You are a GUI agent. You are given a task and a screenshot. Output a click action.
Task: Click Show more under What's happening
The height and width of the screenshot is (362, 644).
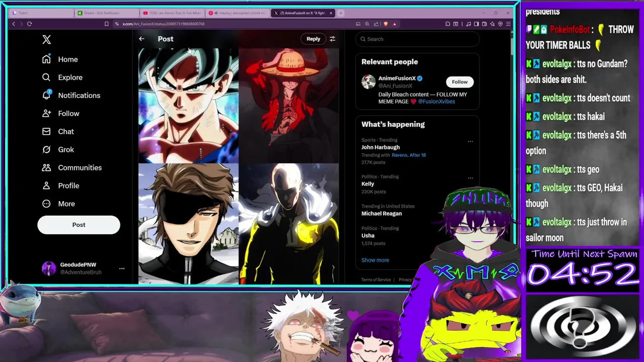[x=375, y=260]
